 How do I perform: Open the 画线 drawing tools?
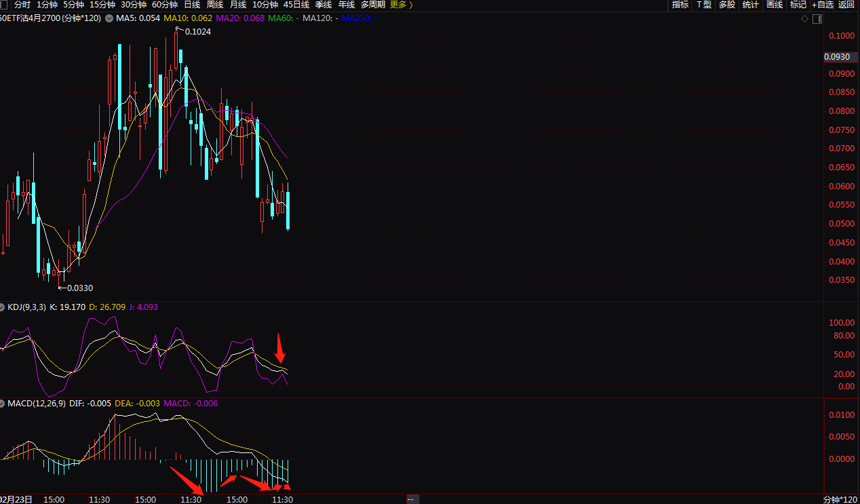pyautogui.click(x=774, y=5)
